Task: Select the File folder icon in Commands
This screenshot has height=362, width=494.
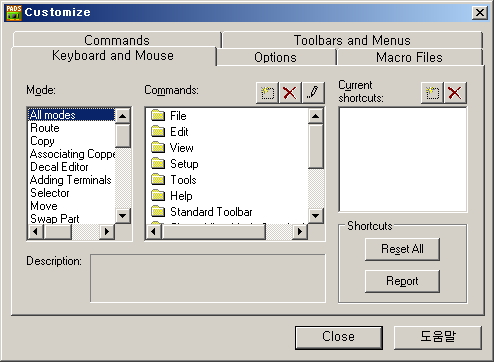Action: (158, 116)
